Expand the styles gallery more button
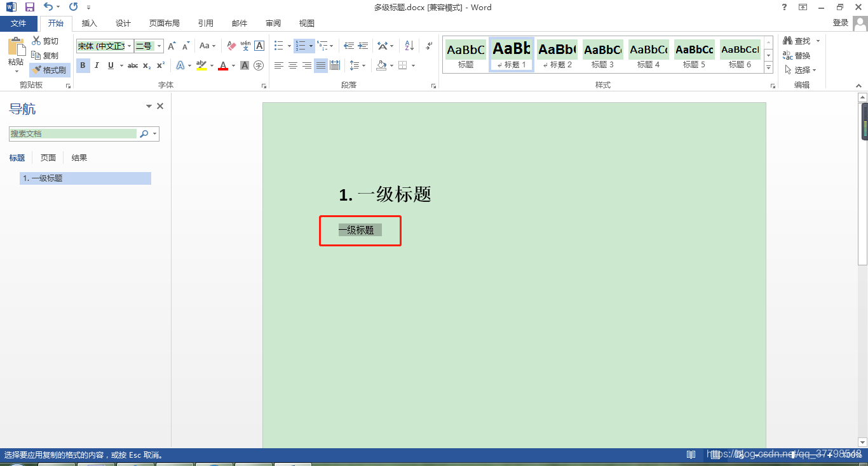This screenshot has width=868, height=466. (x=768, y=68)
